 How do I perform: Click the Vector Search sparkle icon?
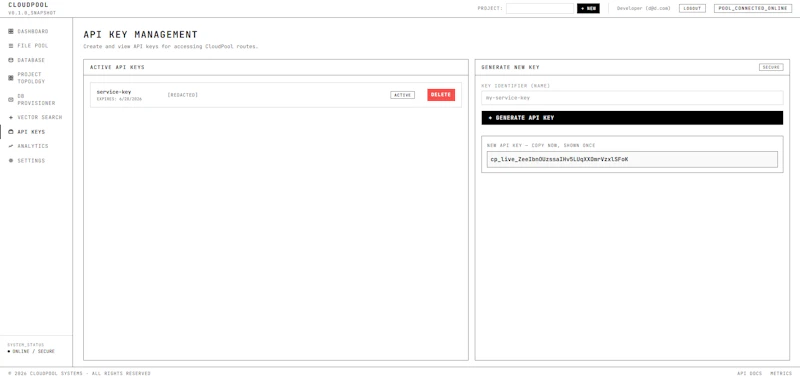point(11,117)
